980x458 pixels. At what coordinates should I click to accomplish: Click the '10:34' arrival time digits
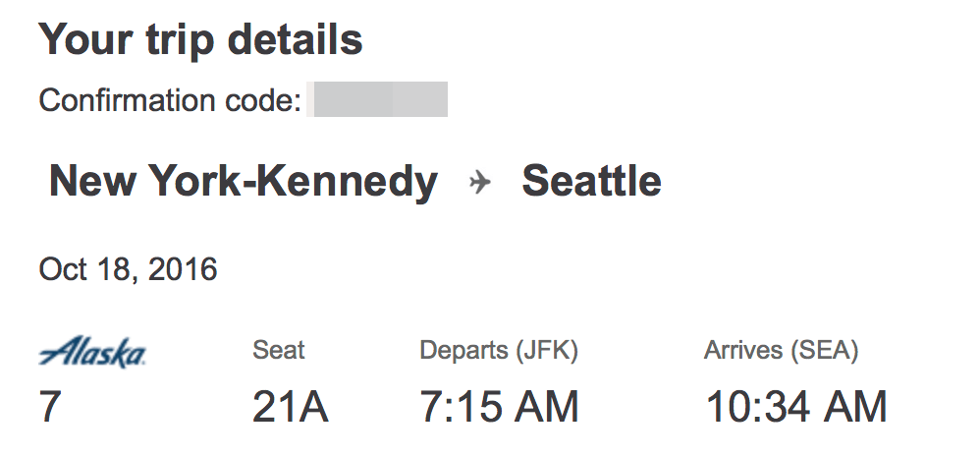[757, 407]
